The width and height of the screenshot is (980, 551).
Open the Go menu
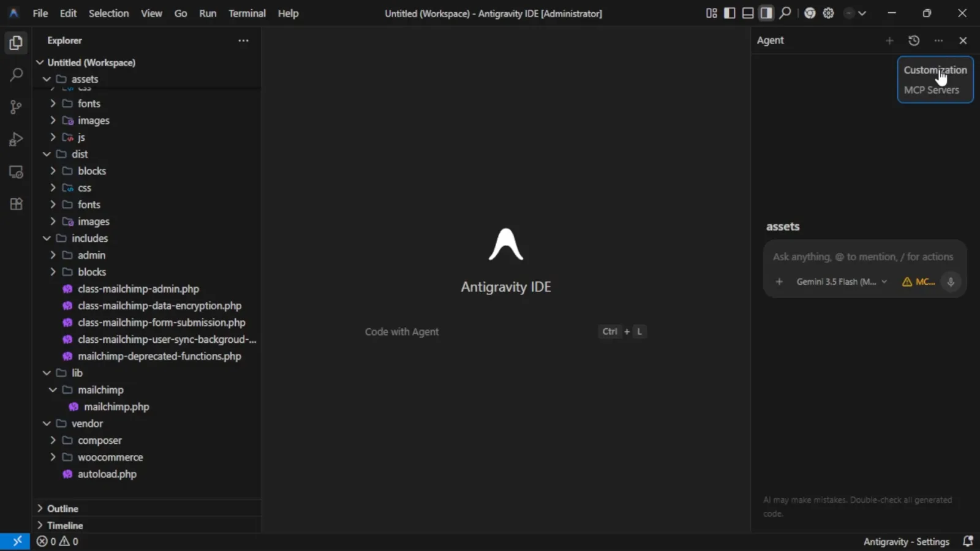tap(181, 13)
